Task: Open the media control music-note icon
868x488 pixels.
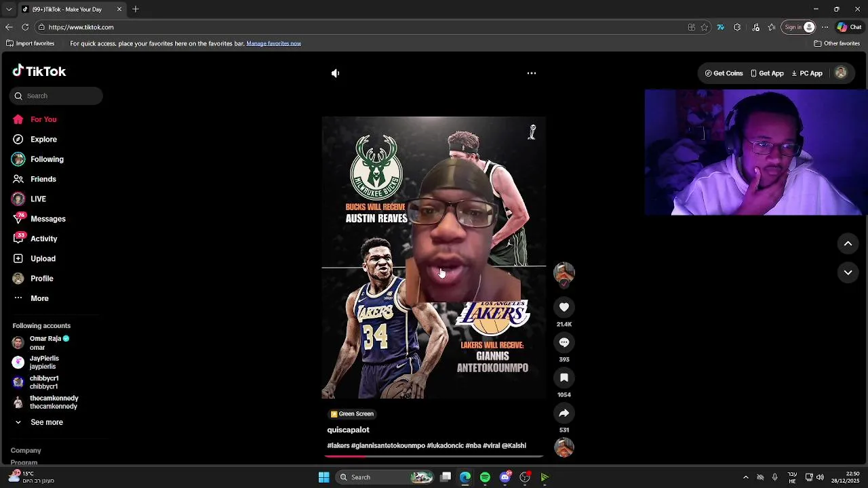Action: coord(755,27)
